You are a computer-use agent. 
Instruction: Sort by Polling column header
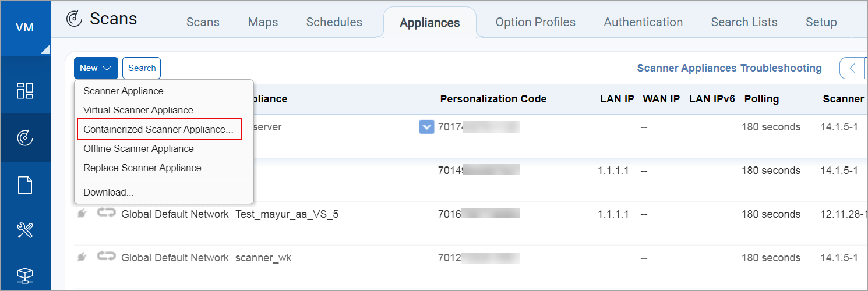point(761,99)
